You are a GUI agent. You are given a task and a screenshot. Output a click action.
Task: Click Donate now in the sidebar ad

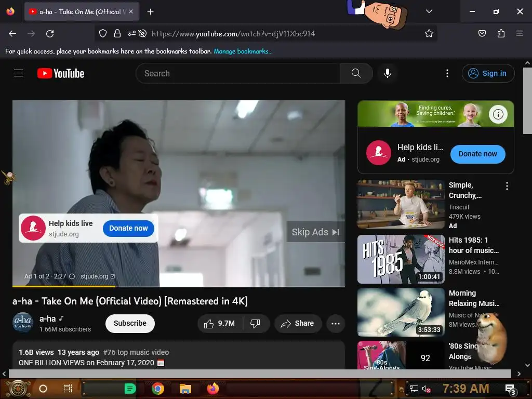[x=478, y=154]
